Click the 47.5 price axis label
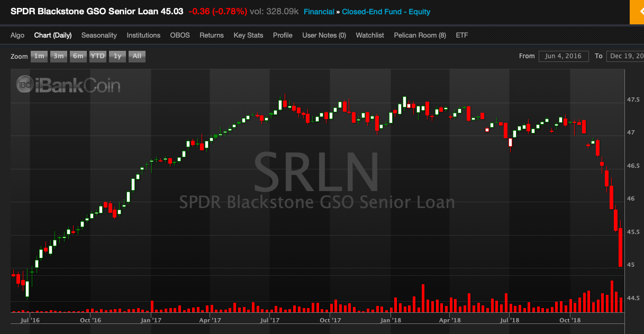The image size is (644, 334). click(634, 100)
